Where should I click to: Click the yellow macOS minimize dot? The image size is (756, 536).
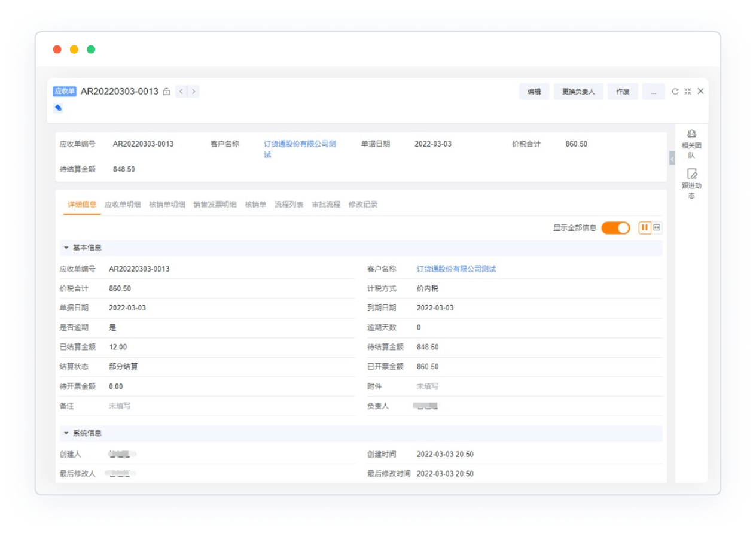(x=74, y=50)
